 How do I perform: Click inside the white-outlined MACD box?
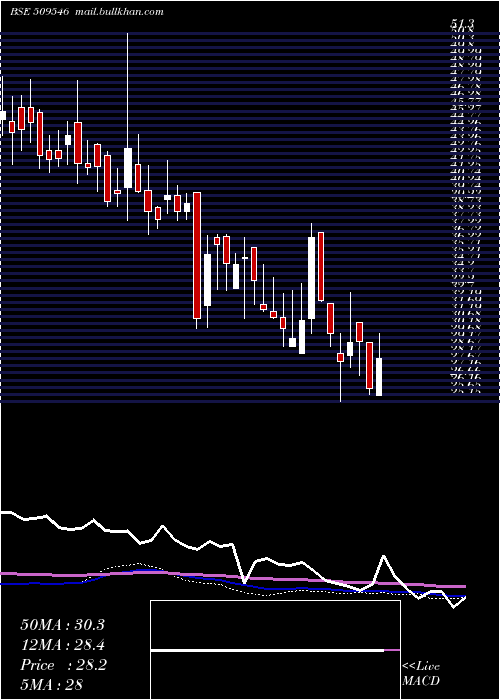coord(275,650)
